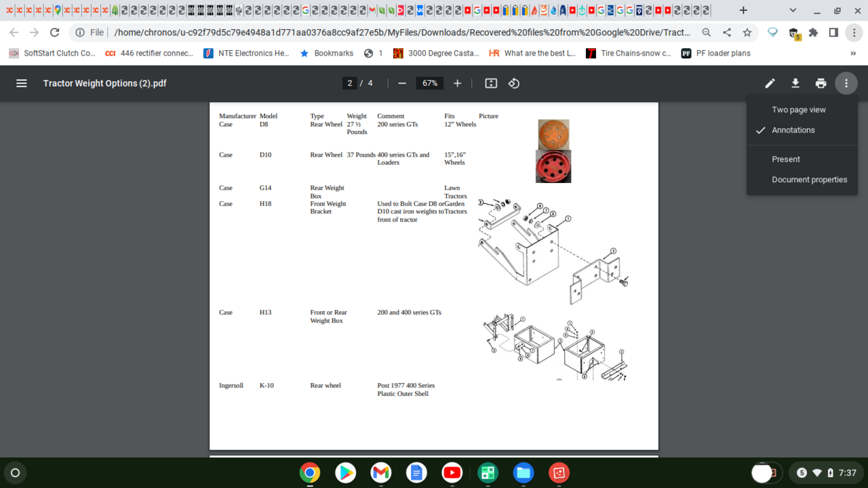
Task: Open Document properties
Action: click(x=809, y=180)
